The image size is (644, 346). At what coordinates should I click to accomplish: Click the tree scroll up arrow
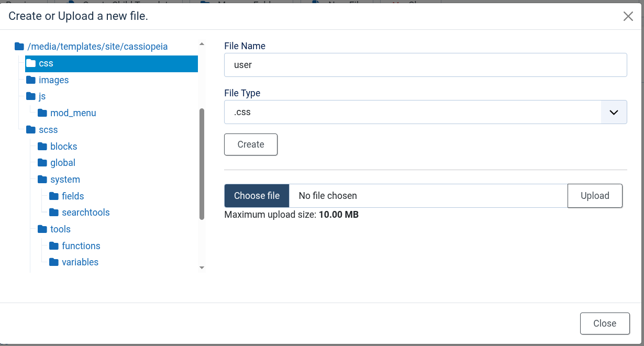tap(202, 44)
